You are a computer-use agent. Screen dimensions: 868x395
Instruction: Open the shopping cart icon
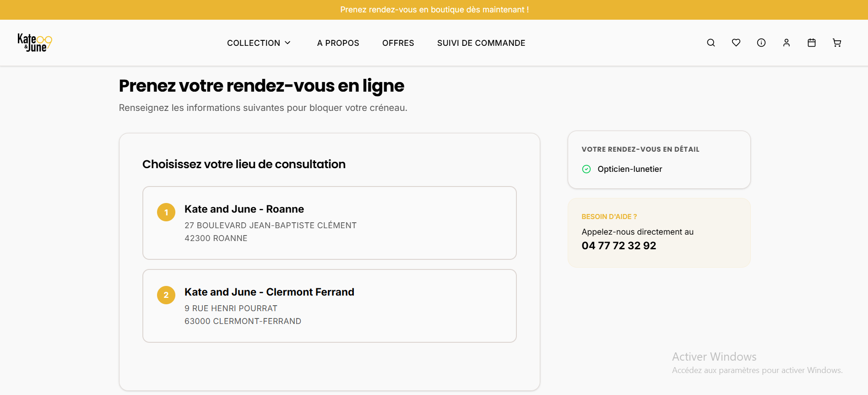pyautogui.click(x=837, y=43)
